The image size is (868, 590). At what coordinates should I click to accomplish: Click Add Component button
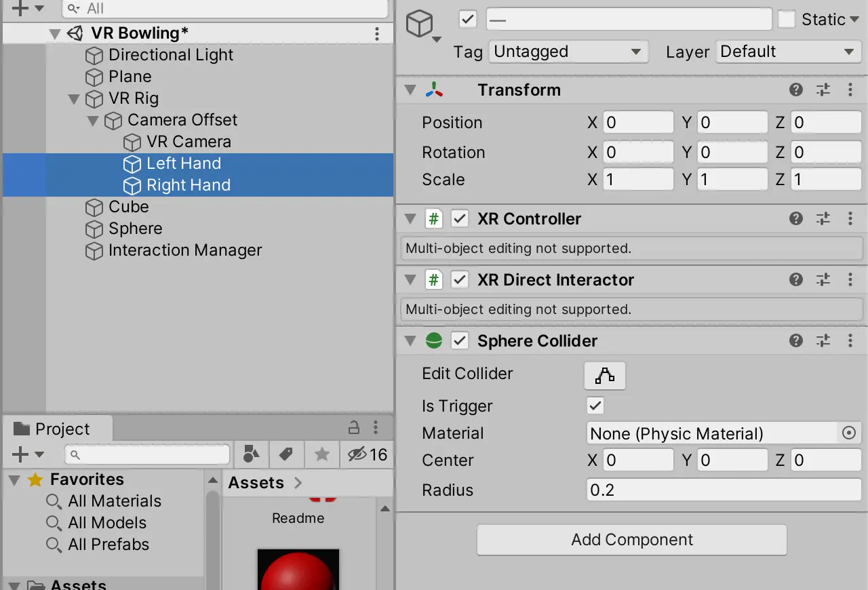coord(632,540)
